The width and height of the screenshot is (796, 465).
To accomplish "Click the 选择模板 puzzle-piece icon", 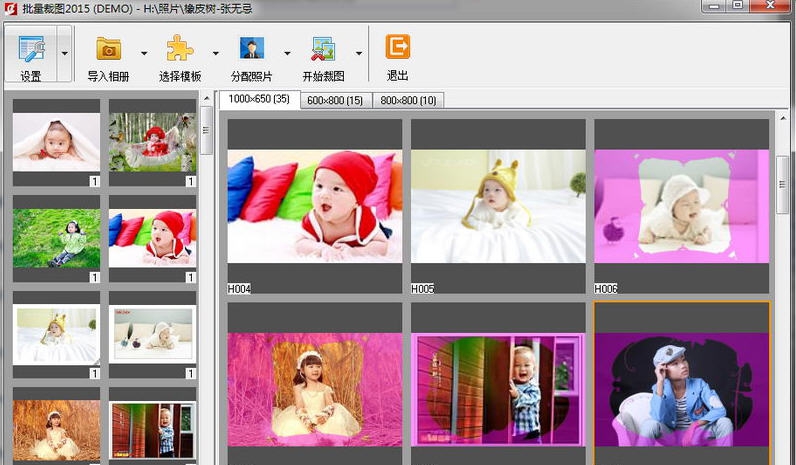I will click(x=180, y=49).
